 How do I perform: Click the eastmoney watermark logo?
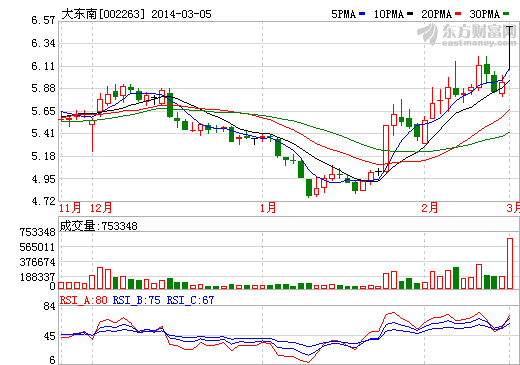pyautogui.click(x=466, y=35)
